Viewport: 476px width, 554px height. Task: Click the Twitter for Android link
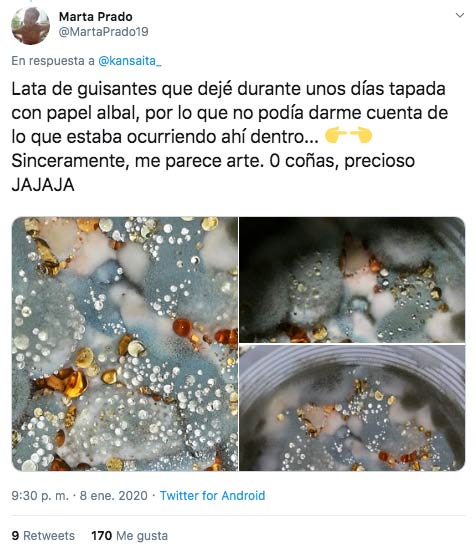[x=212, y=495]
